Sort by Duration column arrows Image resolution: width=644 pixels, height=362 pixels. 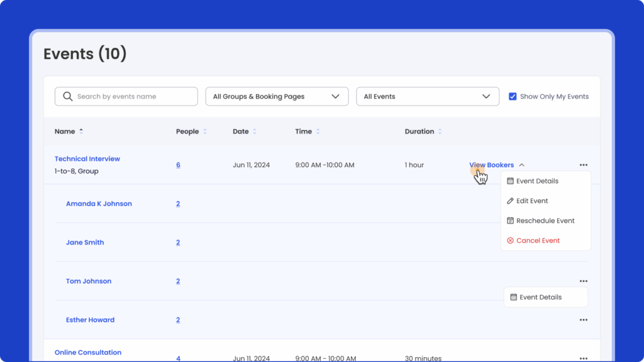coord(440,131)
